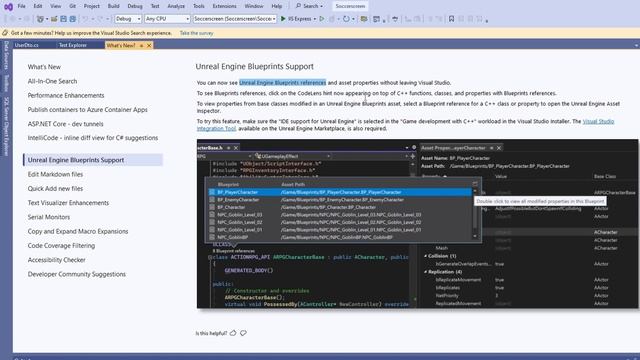Open the Build menu
640x360 pixels.
113,6
